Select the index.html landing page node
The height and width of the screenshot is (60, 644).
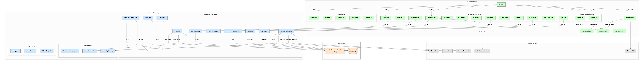[314, 18]
